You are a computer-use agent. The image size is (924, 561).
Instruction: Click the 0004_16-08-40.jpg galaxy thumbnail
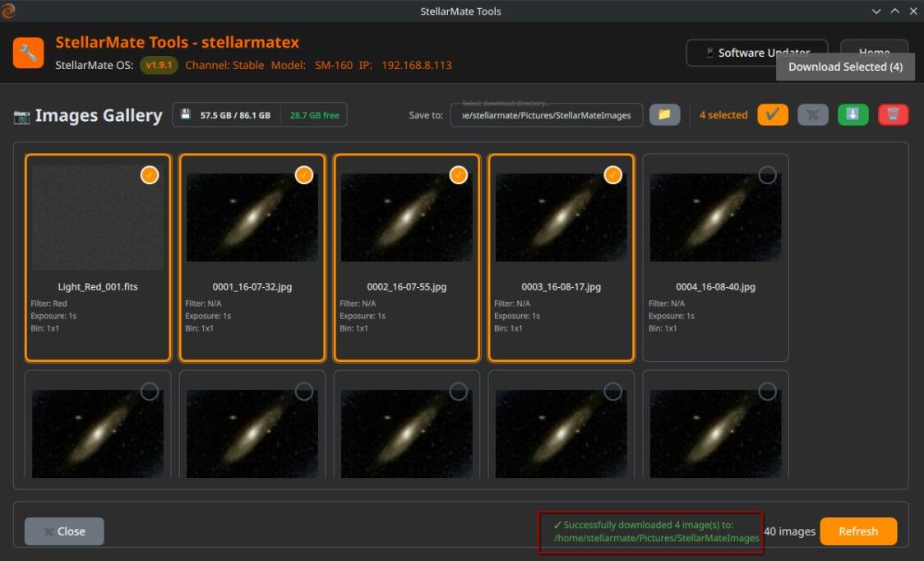point(715,217)
